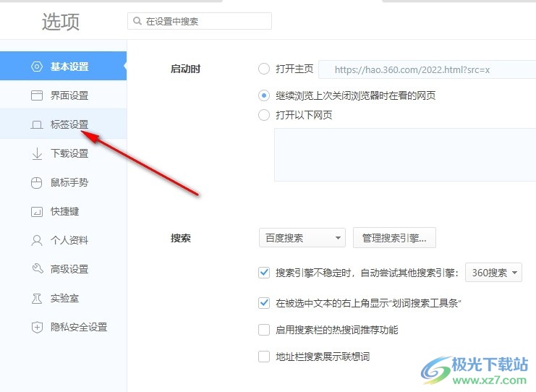The height and width of the screenshot is (392, 536).
Task: Click the 个人资料 person icon
Action: [x=37, y=241]
